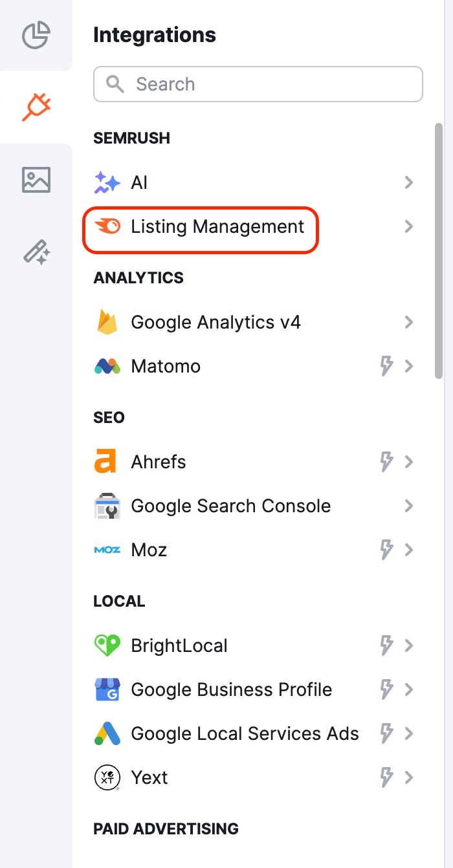
Task: Expand the Google Business Profile entry
Action: point(409,689)
